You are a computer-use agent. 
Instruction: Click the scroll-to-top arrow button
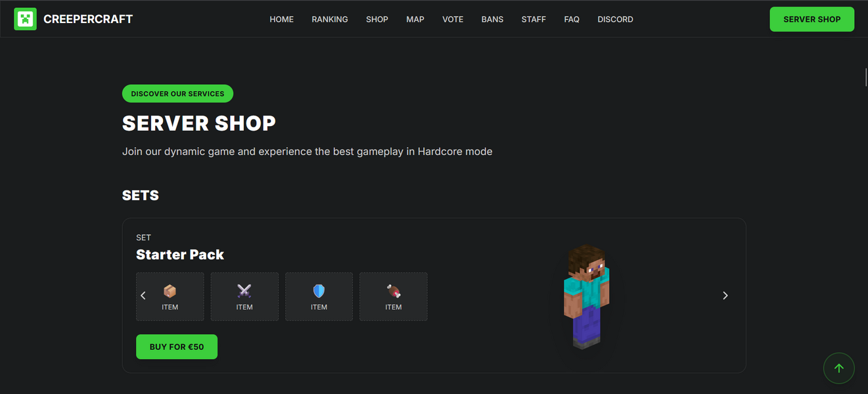(838, 368)
